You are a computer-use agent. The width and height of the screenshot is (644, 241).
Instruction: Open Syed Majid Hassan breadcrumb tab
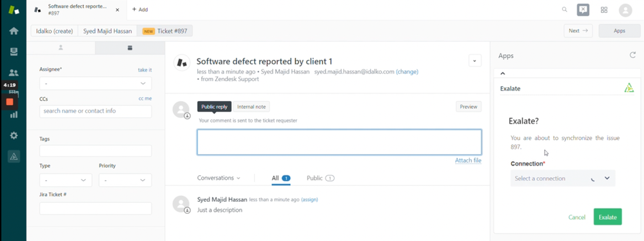(108, 31)
